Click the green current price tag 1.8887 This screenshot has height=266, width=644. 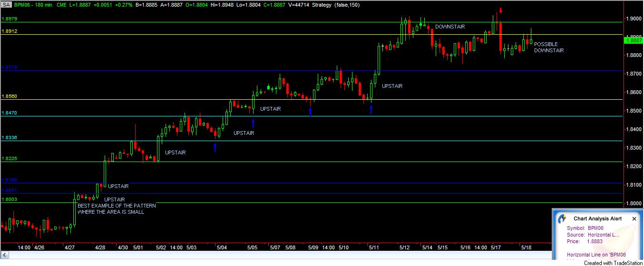coord(633,41)
